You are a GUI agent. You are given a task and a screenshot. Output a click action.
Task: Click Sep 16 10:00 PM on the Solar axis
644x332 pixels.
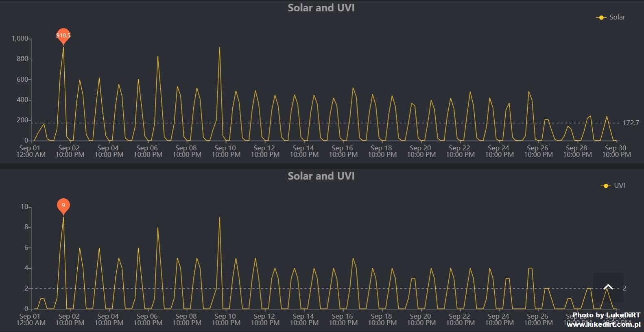click(343, 151)
